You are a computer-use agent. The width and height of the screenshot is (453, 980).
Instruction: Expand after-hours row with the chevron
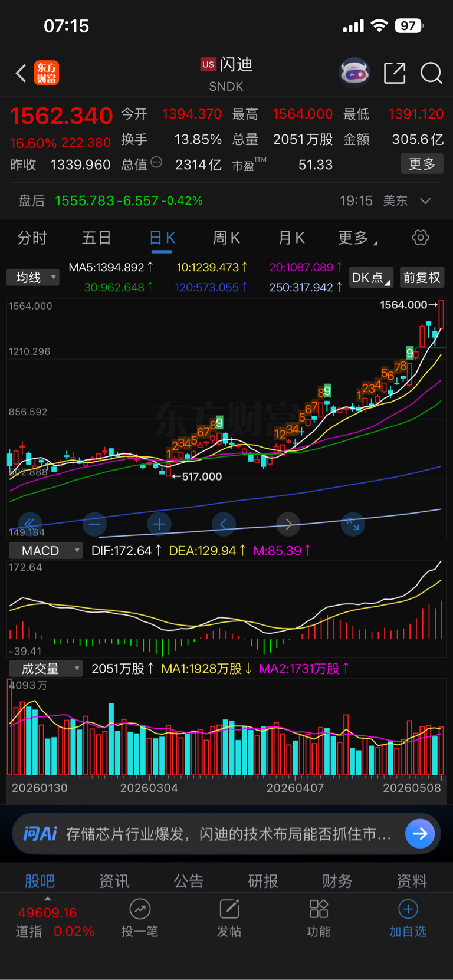pyautogui.click(x=425, y=201)
